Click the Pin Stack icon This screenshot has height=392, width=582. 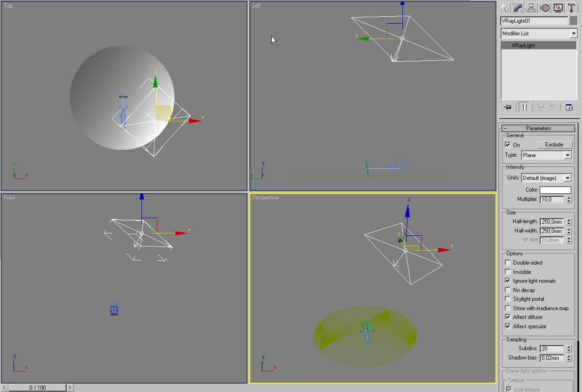[507, 107]
